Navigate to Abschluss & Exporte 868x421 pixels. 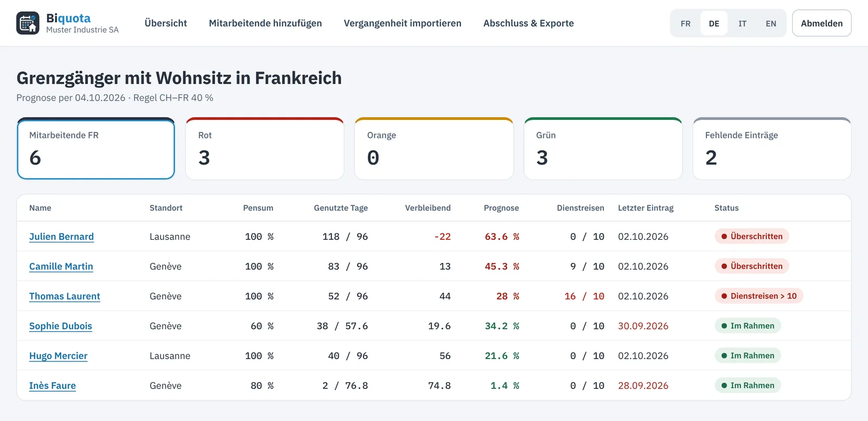[528, 23]
